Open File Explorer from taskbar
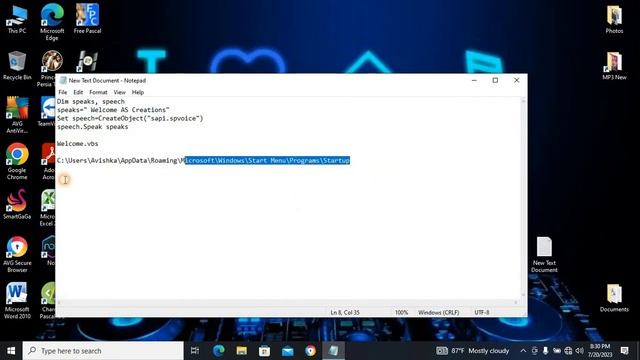 click(242, 351)
